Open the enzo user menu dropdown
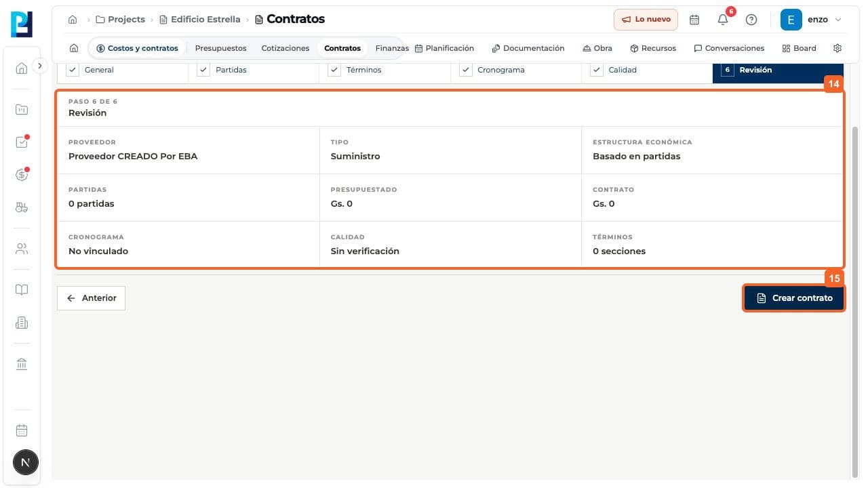The width and height of the screenshot is (868, 488). tap(812, 20)
